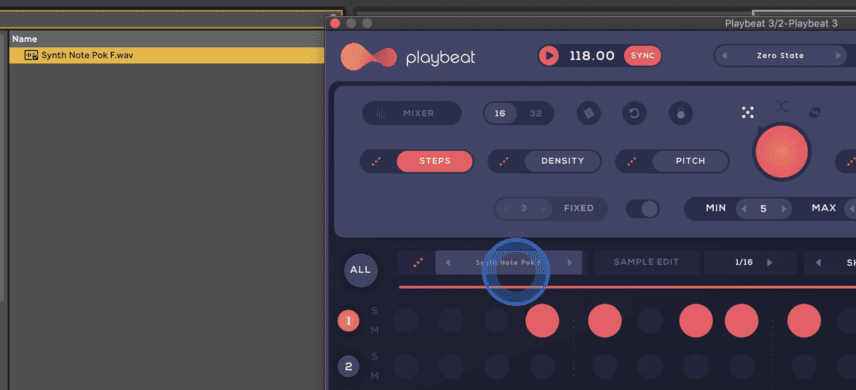Select the shuffle arrows icon

[x=782, y=106]
